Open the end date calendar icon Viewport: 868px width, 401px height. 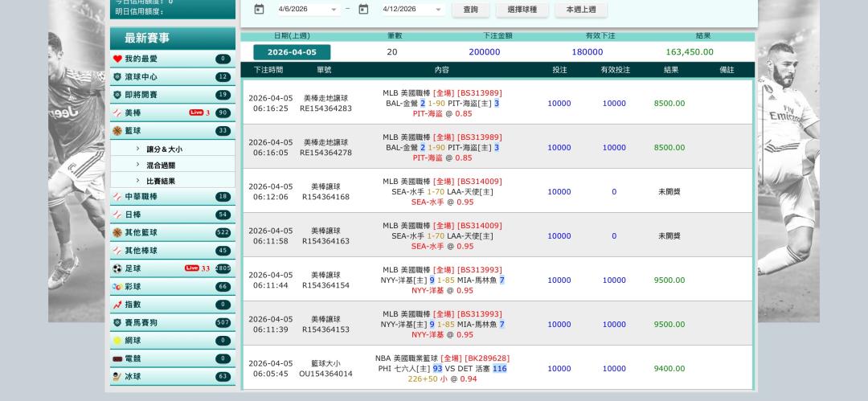coord(363,10)
